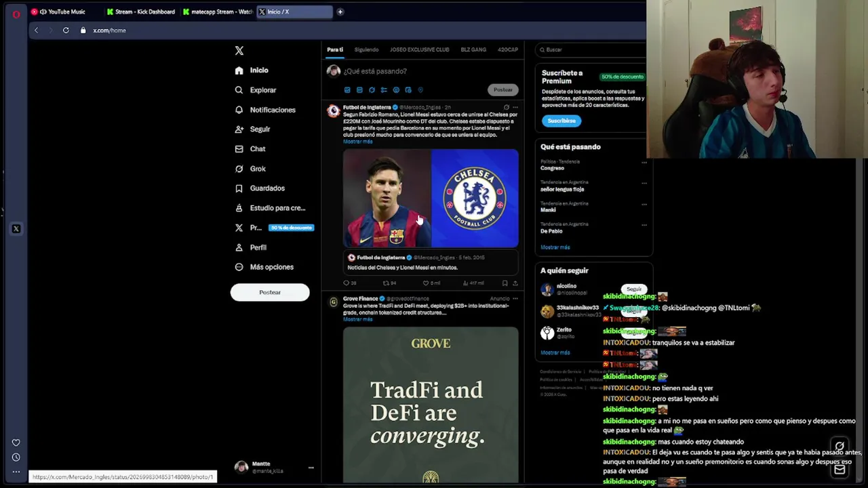
Task: Bookmark the Messi Chelsea post
Action: (x=505, y=283)
